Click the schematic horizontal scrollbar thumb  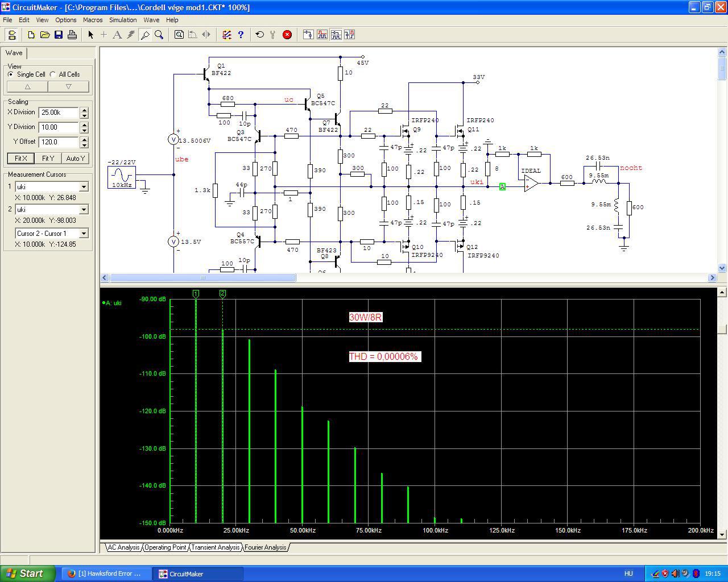[x=202, y=278]
